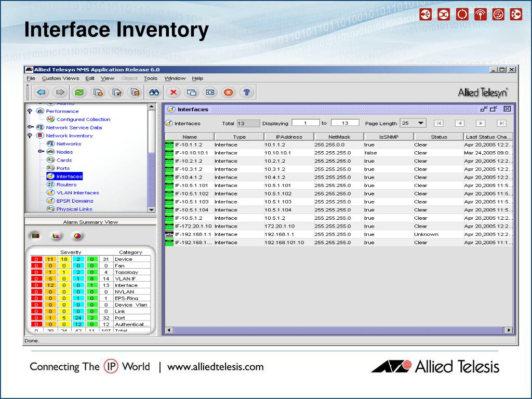
Task: Select Configured Collection in the tree
Action: pos(84,119)
